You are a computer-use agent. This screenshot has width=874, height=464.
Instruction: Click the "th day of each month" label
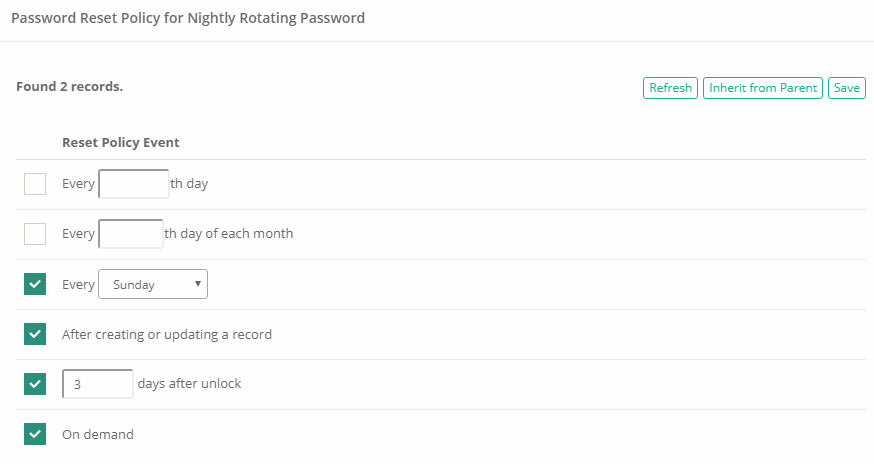click(229, 234)
